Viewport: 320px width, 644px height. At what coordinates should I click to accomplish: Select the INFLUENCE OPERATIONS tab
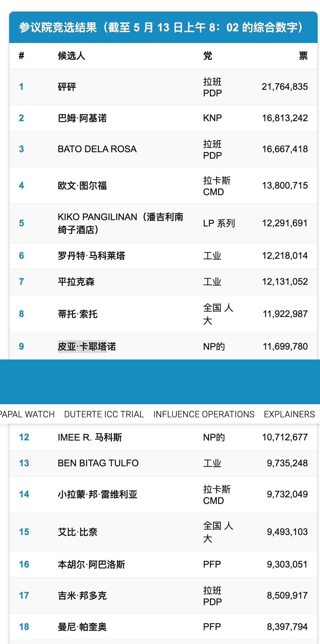[204, 414]
